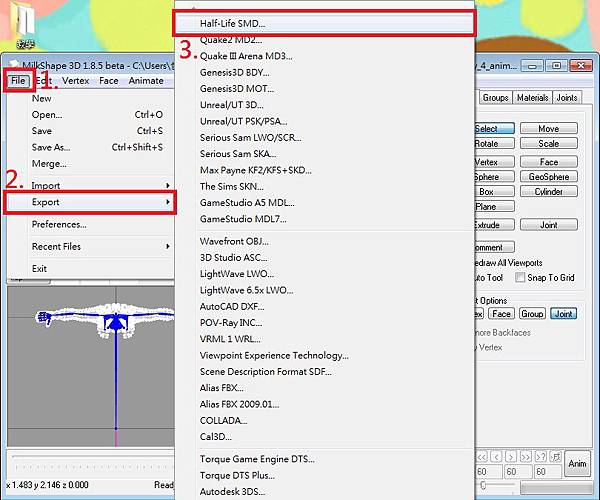Choose Genesis3D BDY... export
Screen dimensions: 600x500
(x=324, y=72)
